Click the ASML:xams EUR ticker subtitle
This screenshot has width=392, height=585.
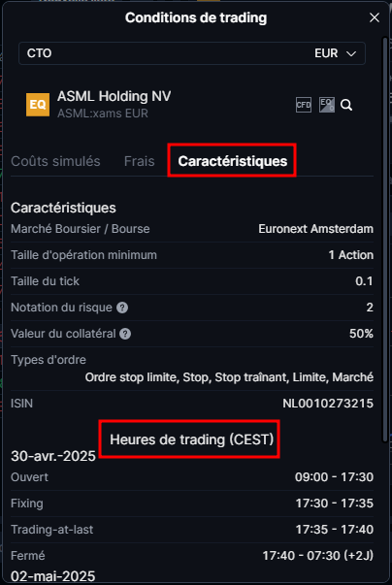click(103, 114)
